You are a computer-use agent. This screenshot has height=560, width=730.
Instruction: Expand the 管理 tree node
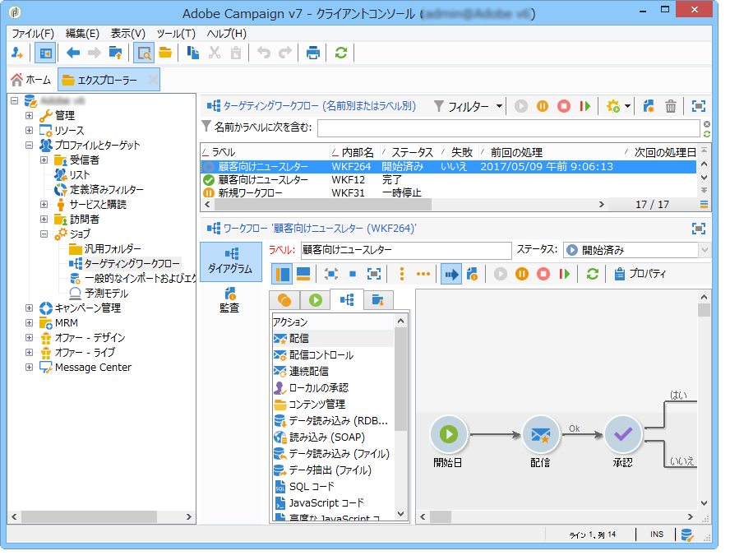[30, 117]
